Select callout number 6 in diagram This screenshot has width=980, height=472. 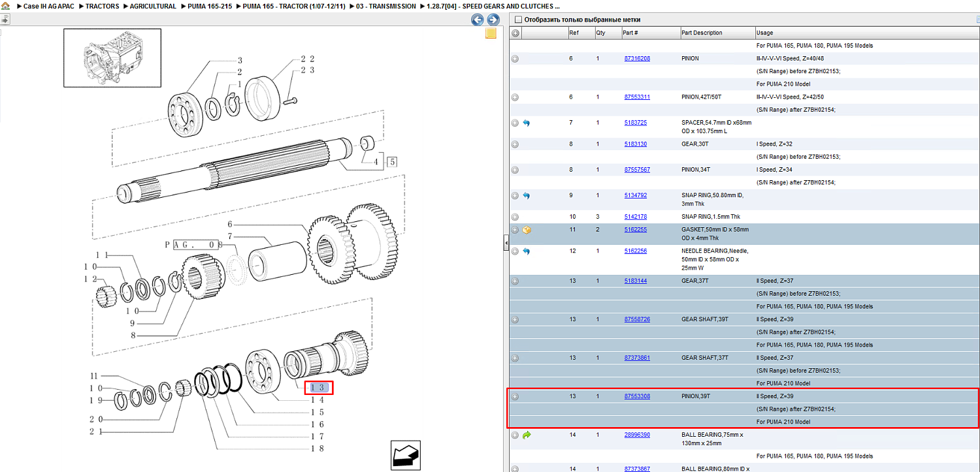[230, 224]
